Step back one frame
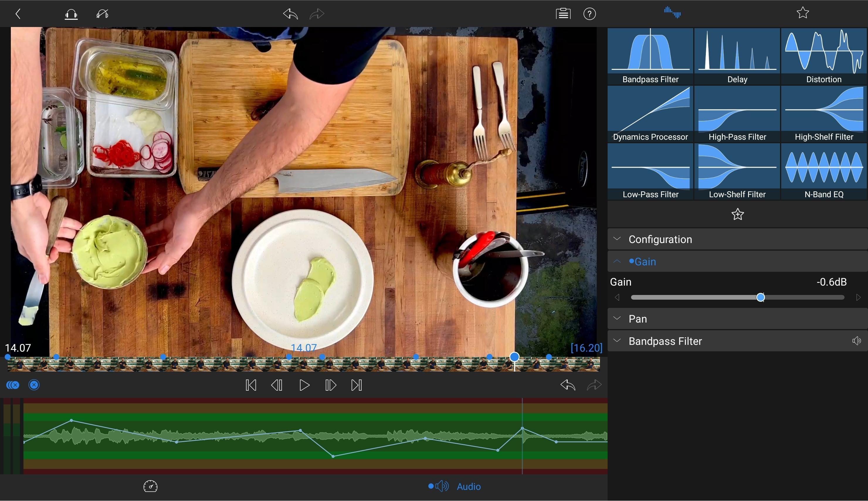Screen dimensions: 868x501 (277, 385)
